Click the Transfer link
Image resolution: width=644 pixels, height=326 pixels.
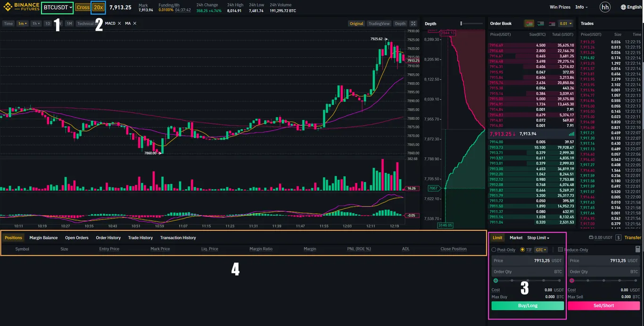pos(633,238)
